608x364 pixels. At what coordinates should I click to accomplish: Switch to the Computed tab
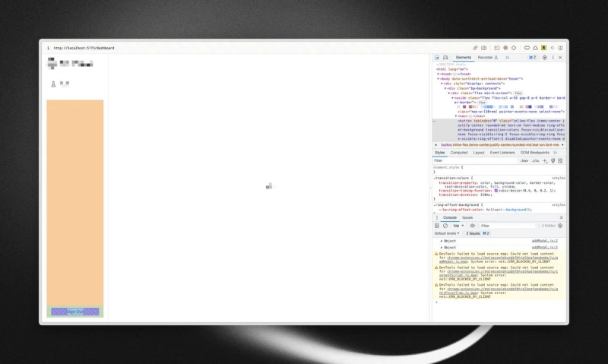(459, 152)
